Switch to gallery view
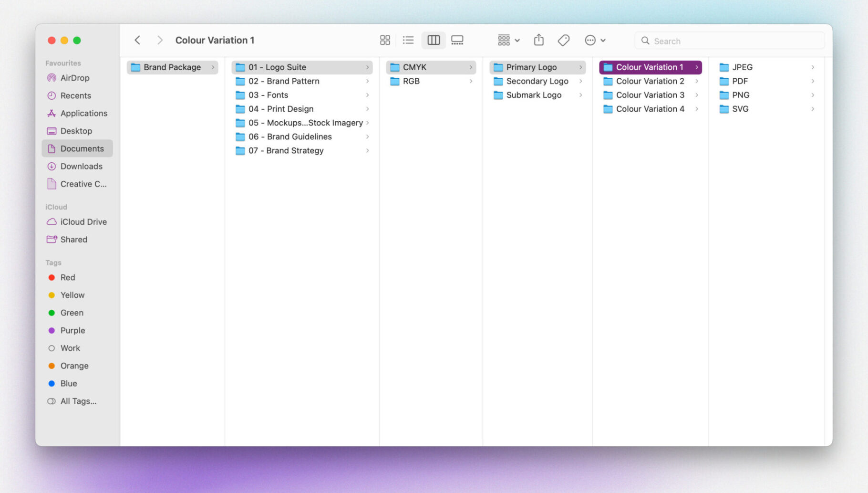Screen dimensions: 868x493 tap(457, 40)
